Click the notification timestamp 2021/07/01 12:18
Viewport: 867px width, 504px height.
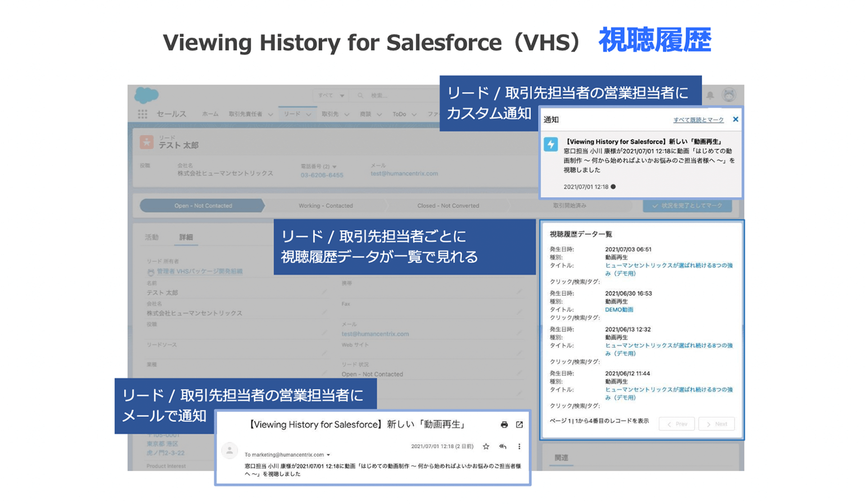click(586, 187)
